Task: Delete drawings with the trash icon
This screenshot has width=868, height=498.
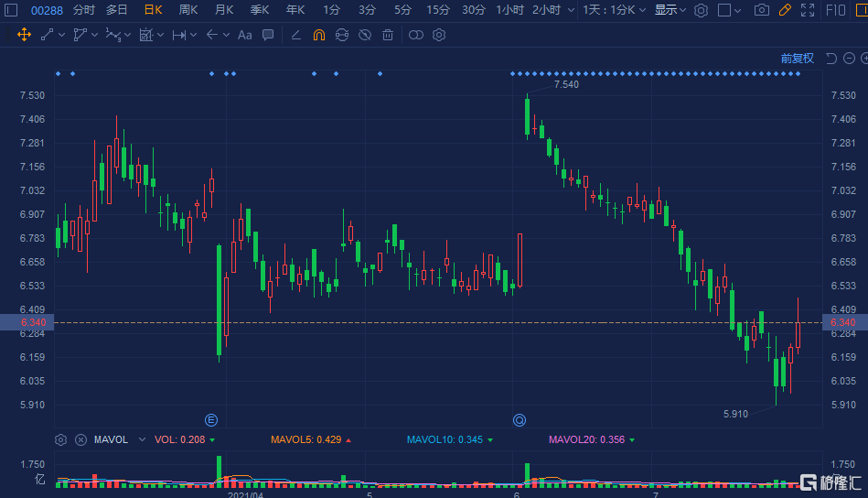Action: click(x=388, y=35)
